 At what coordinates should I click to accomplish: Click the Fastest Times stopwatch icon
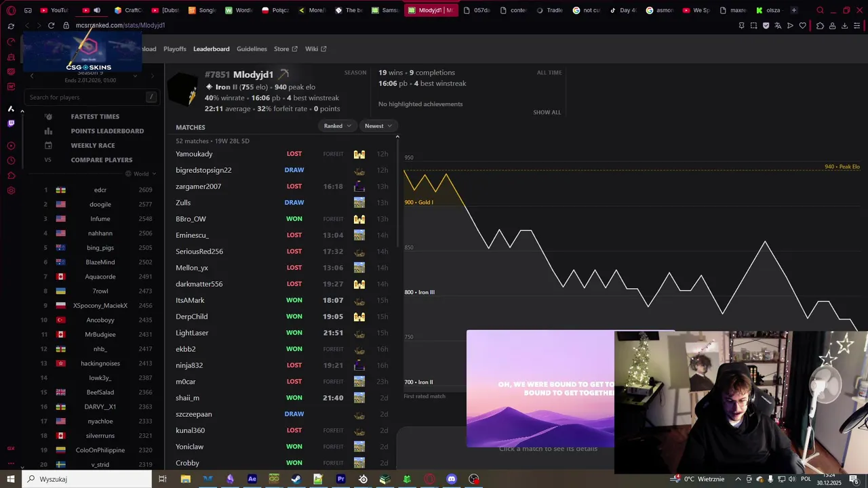click(48, 117)
